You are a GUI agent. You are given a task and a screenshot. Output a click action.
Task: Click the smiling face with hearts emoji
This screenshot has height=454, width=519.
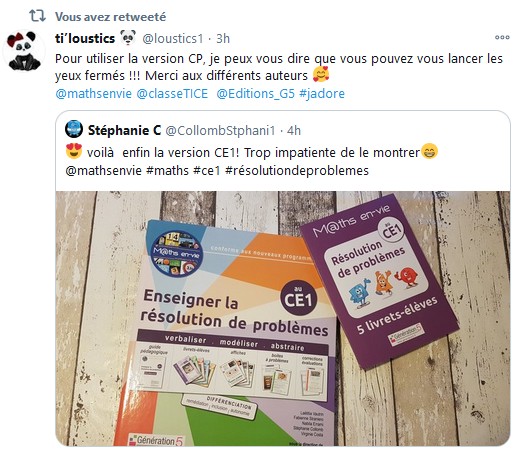pos(321,74)
